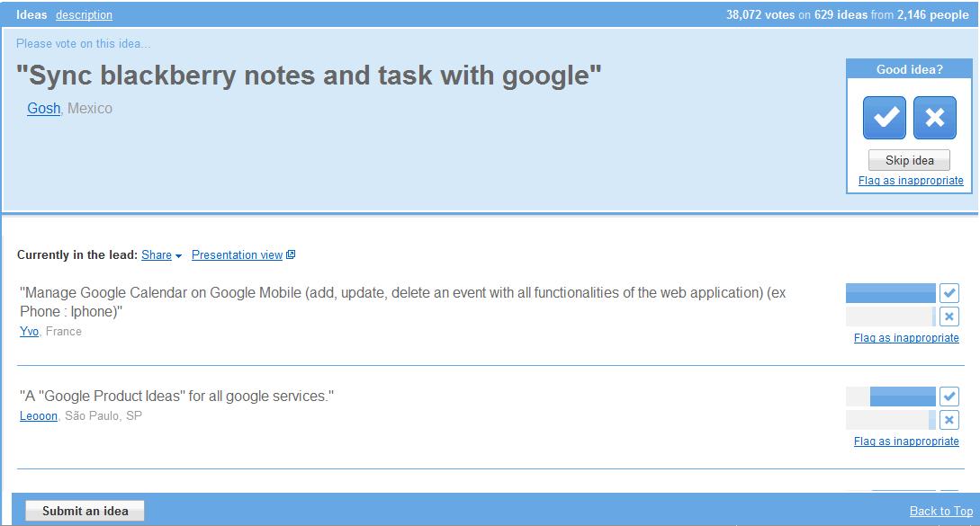The height and width of the screenshot is (526, 980).
Task: Open the description link in the header
Action: pos(84,14)
